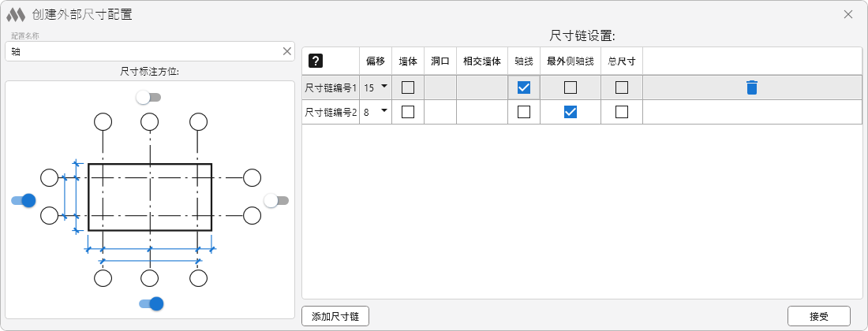Screen dimensions: 868x331
Task: Uncheck 轴线 checkbox for 尺寸链编号1
Action: click(524, 87)
